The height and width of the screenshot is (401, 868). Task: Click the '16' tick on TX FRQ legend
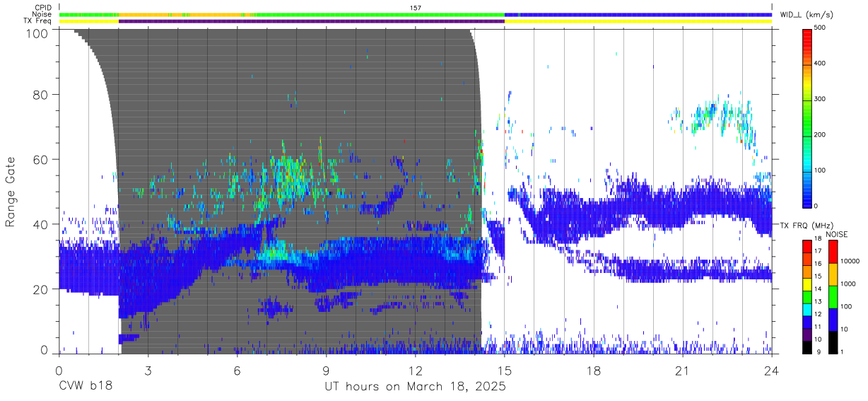point(818,264)
